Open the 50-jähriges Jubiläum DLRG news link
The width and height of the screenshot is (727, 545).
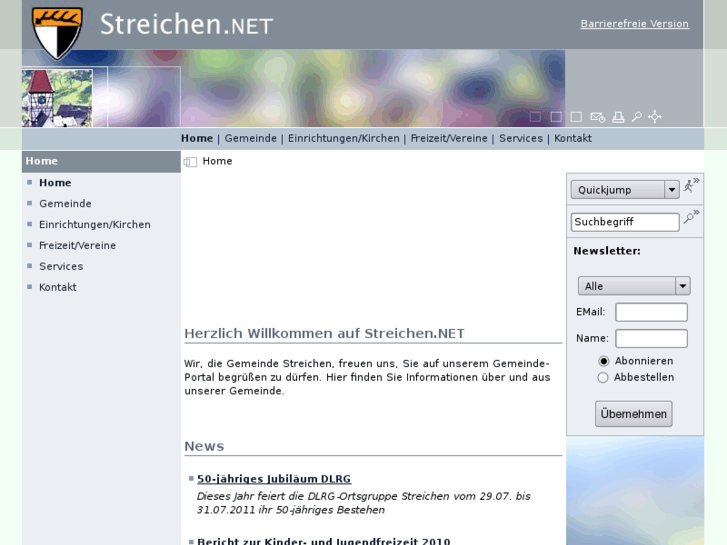click(274, 479)
